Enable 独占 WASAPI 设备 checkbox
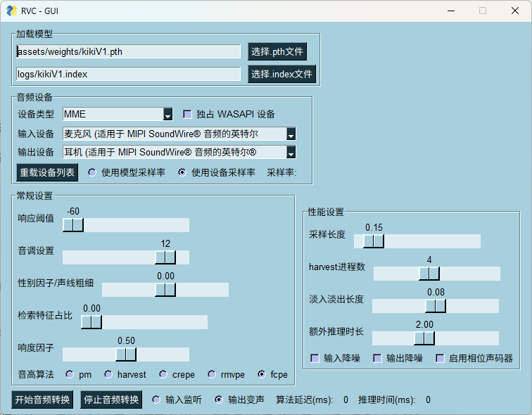This screenshot has height=415, width=532. click(187, 114)
